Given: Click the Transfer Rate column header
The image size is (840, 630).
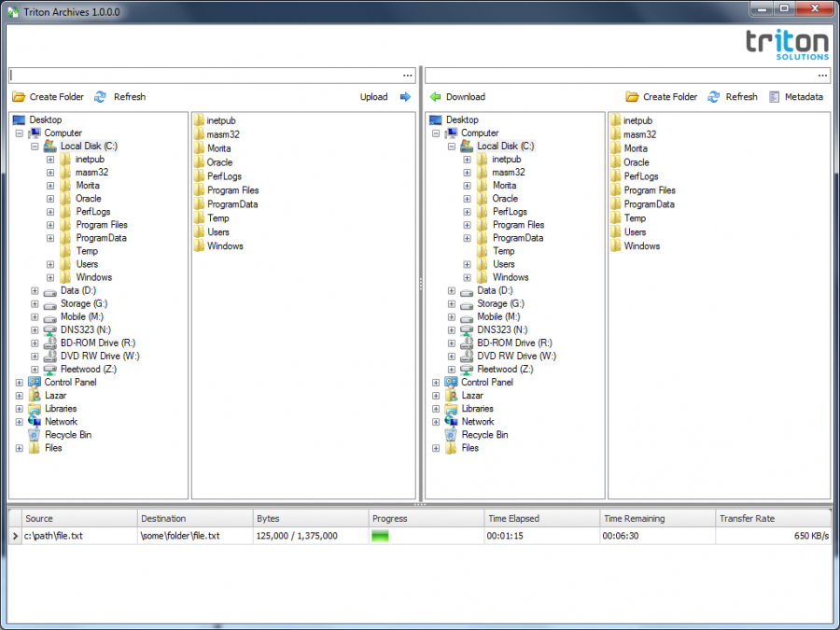Looking at the screenshot, I should point(774,519).
